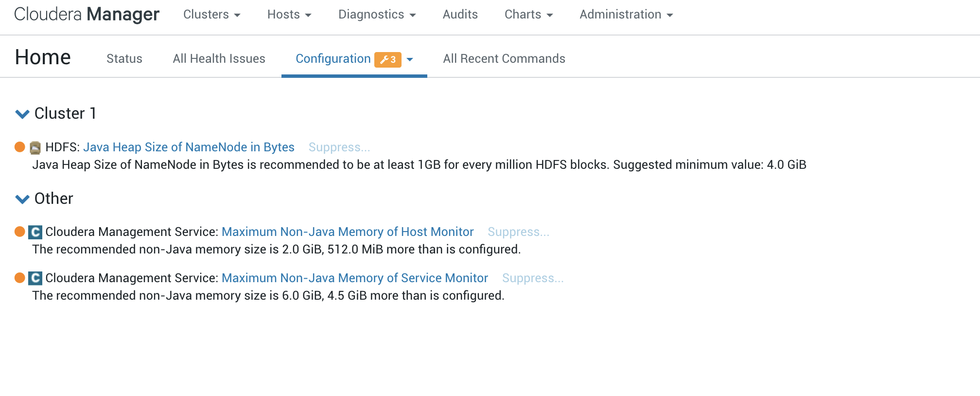Open the Configuration tab dropdown arrow
Screen dimensions: 980x396
point(410,59)
